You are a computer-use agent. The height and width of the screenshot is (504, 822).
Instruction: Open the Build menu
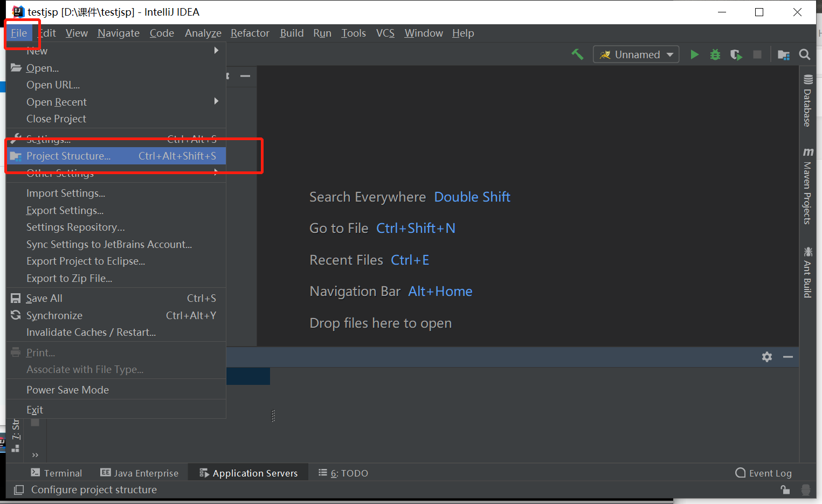[x=292, y=33]
